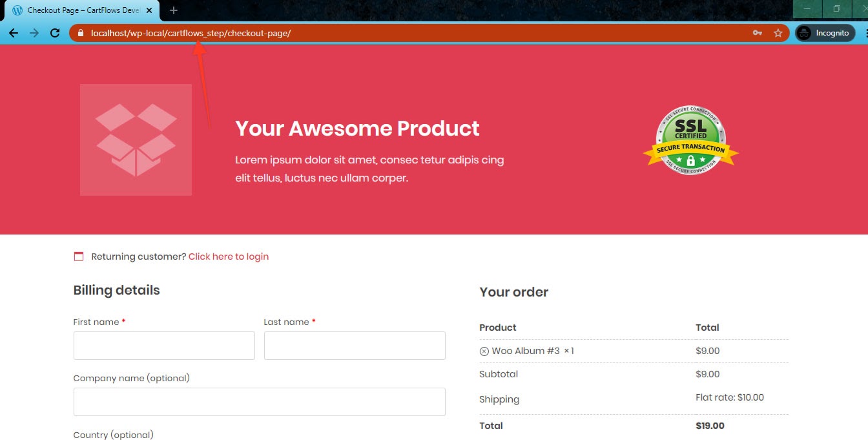Click the product box placeholder image

136,140
